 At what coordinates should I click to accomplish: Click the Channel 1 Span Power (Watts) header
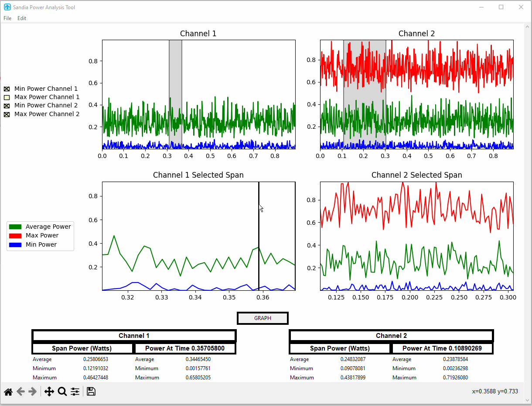(82, 348)
